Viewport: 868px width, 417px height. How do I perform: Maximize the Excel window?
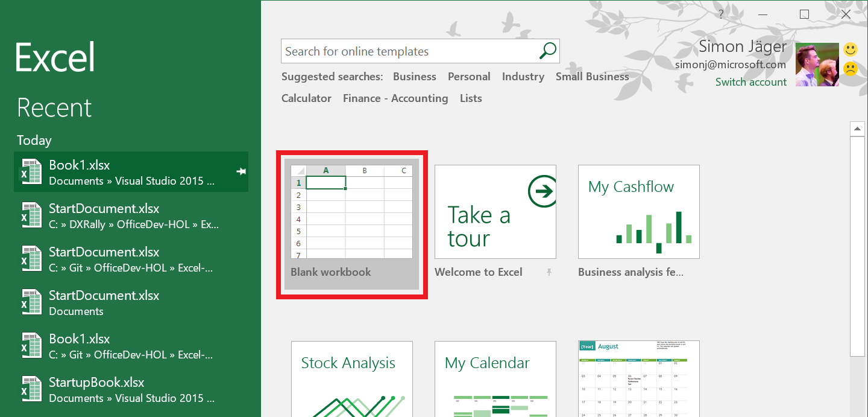coord(804,14)
